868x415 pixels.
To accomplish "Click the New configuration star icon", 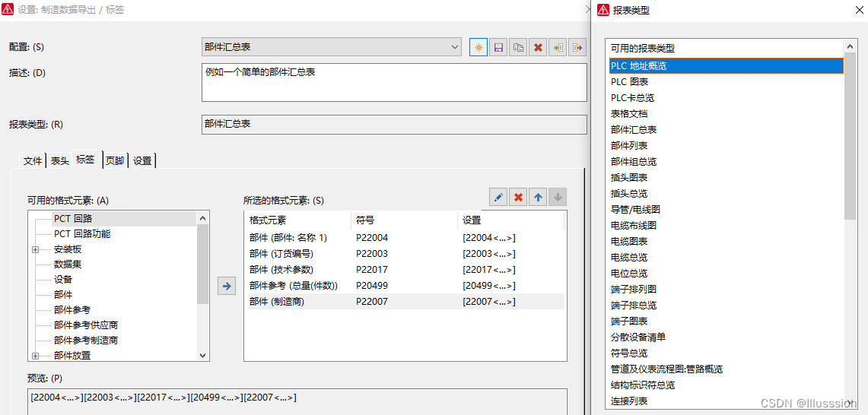I will (x=479, y=47).
